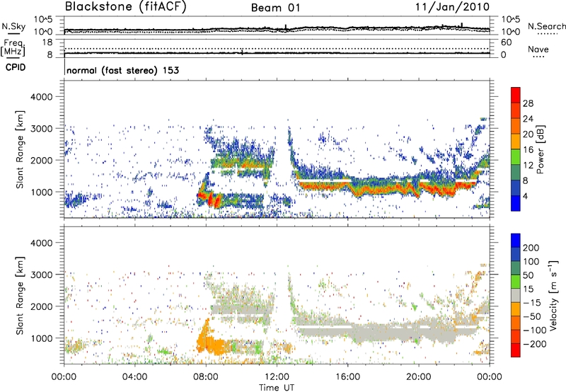Click the "Nave" legend label

tap(538, 49)
